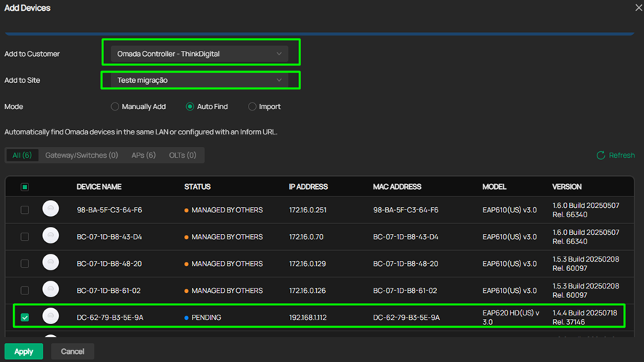Open the OLTs (0) tab

click(x=182, y=156)
